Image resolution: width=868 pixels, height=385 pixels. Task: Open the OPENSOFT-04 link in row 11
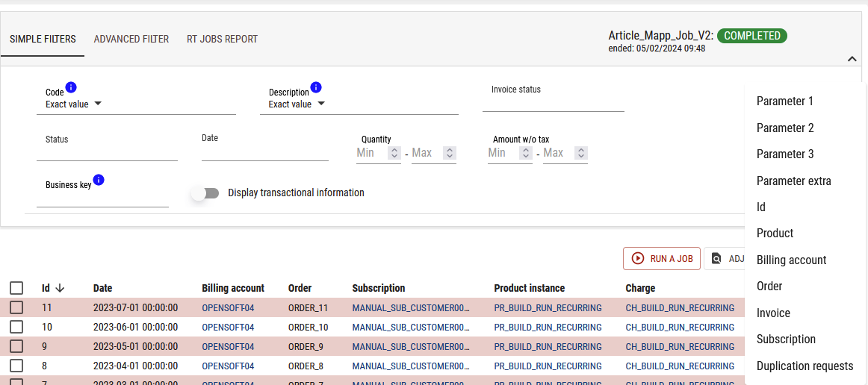228,308
